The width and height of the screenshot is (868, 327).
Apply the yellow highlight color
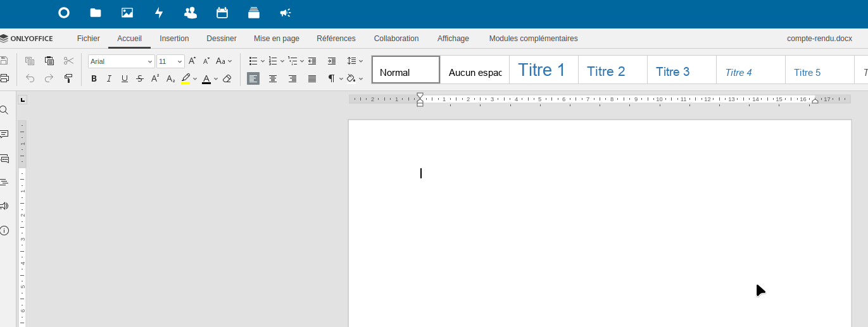pyautogui.click(x=186, y=79)
